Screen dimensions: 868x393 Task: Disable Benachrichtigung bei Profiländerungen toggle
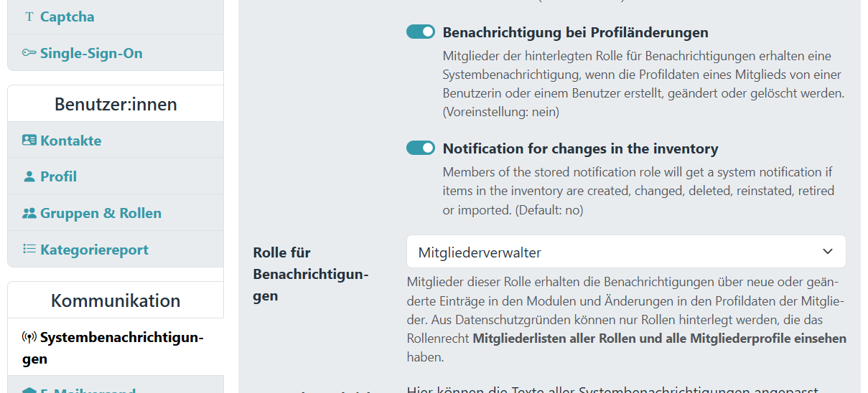point(421,32)
